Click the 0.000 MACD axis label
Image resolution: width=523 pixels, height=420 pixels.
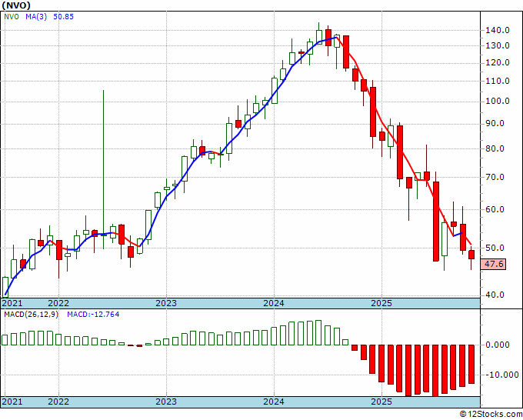pos(498,345)
